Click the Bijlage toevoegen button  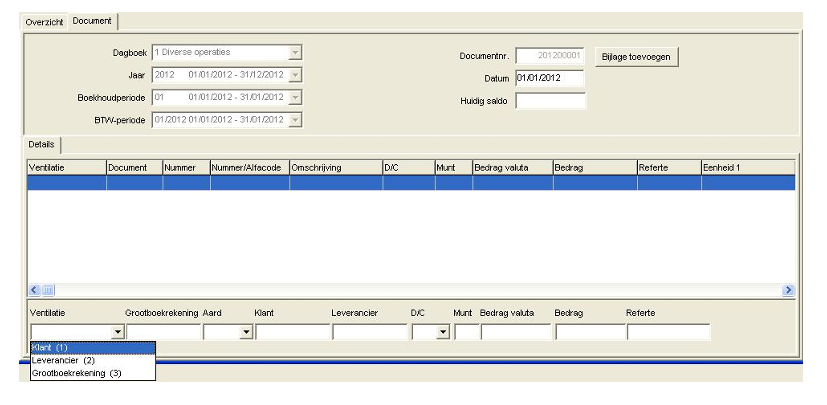click(x=636, y=57)
